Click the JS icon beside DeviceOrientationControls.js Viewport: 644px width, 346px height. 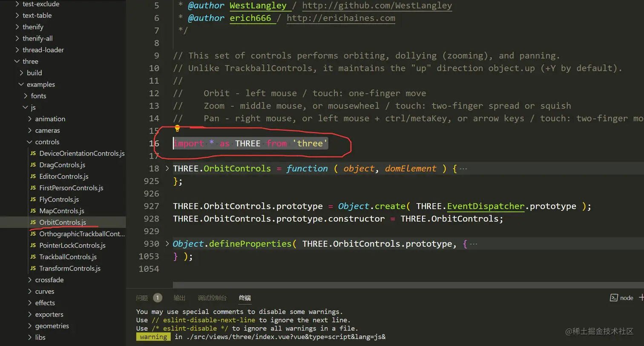pos(33,153)
